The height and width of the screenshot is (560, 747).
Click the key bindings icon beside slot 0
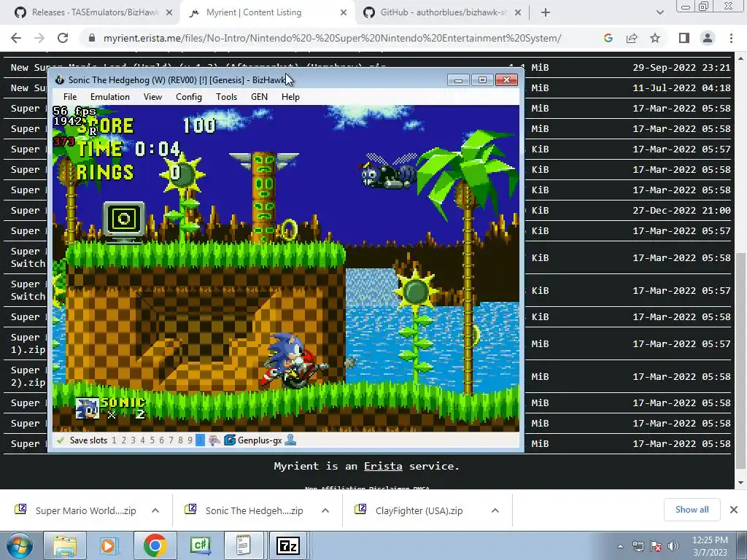214,440
